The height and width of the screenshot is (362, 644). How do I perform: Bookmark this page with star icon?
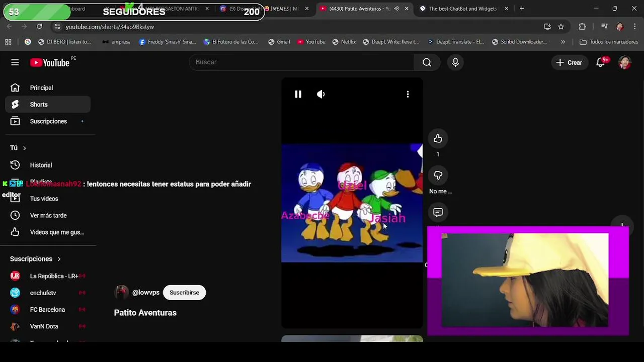[561, 26]
